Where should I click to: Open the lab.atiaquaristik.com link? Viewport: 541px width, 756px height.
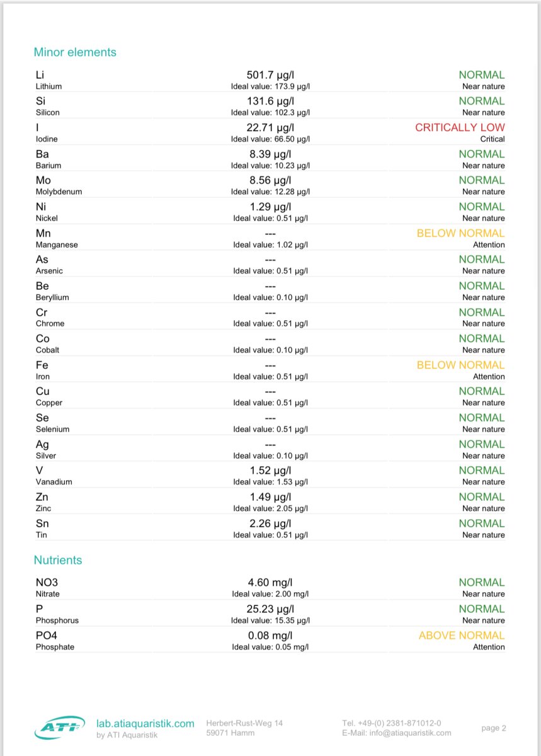point(145,723)
